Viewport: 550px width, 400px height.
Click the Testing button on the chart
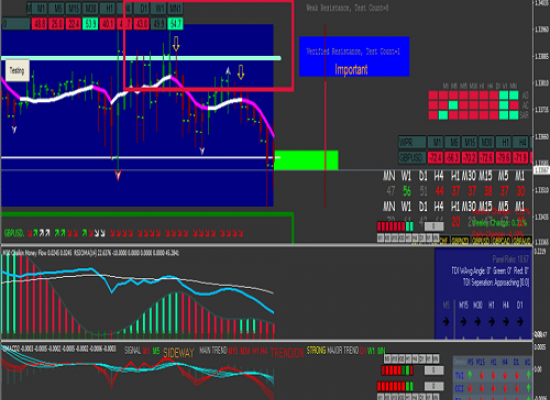click(17, 71)
